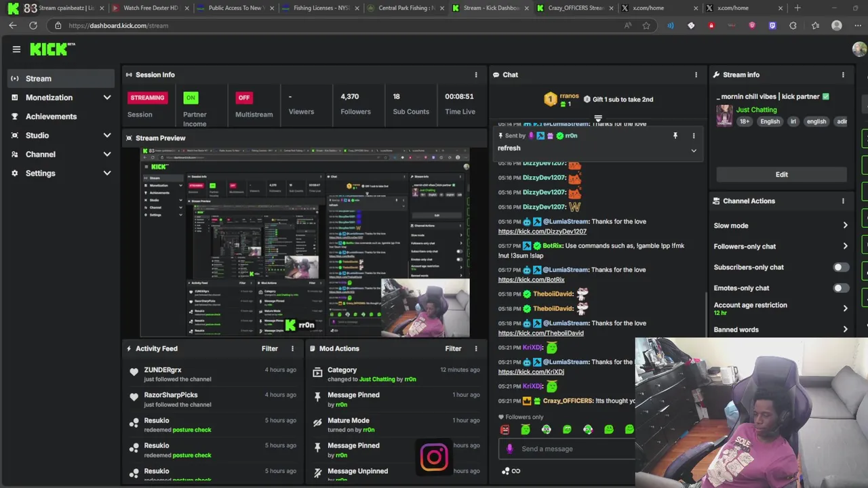Expand the Monetization sidebar chevron
Screen dimensions: 868x488
click(107, 98)
